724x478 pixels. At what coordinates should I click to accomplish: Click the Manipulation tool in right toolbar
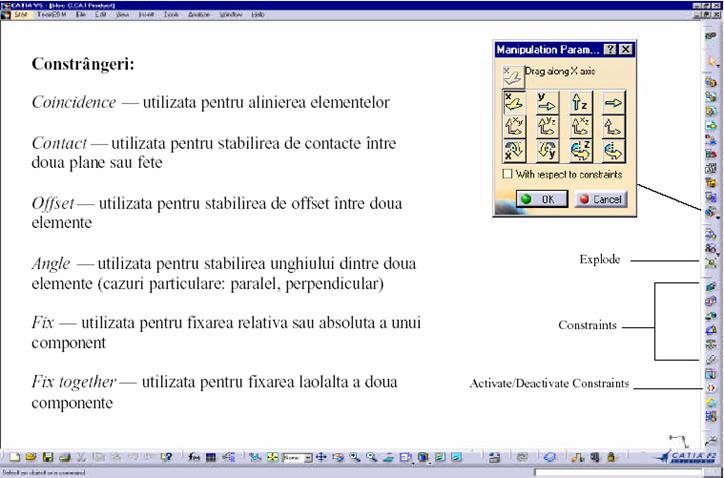710,213
